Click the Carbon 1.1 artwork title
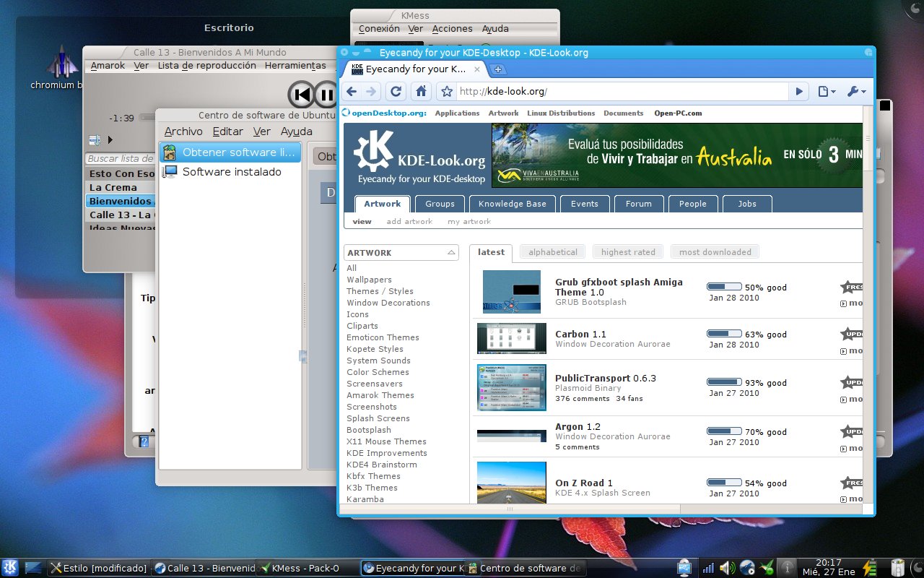924x578 pixels. [x=580, y=335]
